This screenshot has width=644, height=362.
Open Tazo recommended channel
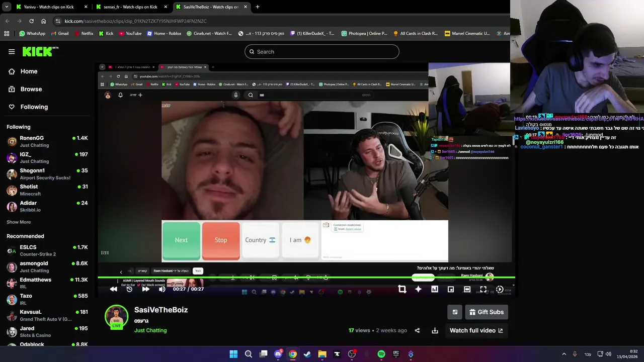pos(47,300)
